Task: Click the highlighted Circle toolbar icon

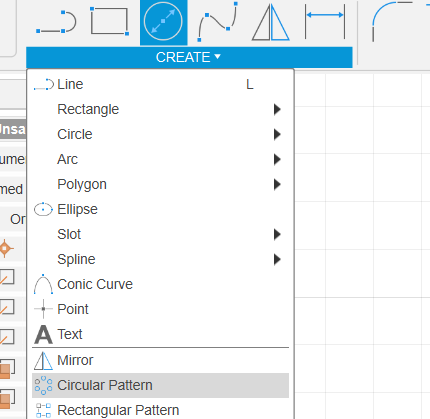Action: [163, 22]
